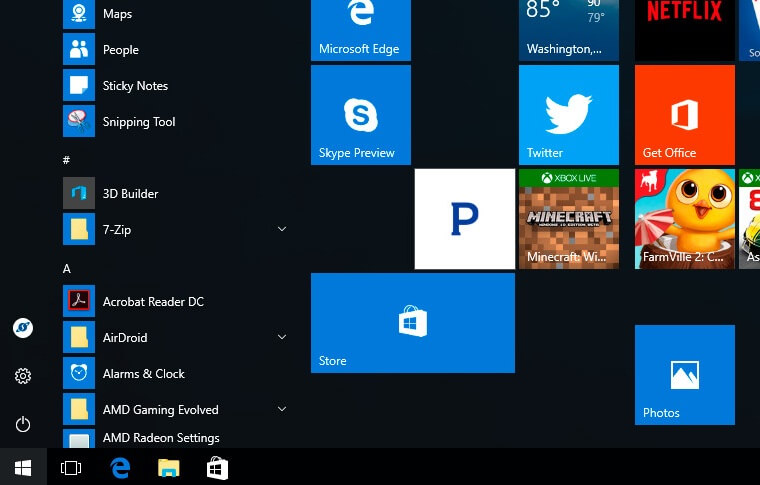The image size is (760, 485).
Task: Expand the 7-Zip folder chevron
Action: coord(282,229)
